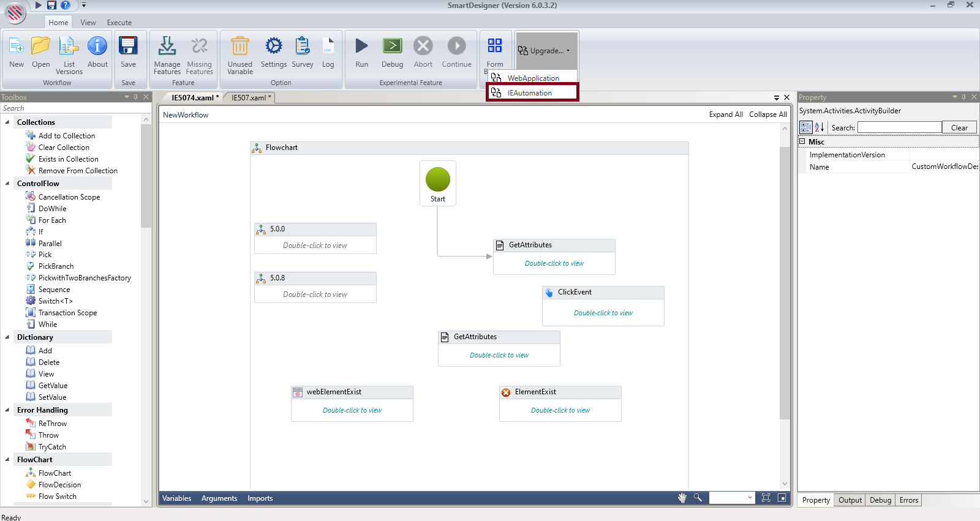Image resolution: width=980 pixels, height=521 pixels.
Task: Toggle the pan hand tool in designer
Action: point(682,498)
